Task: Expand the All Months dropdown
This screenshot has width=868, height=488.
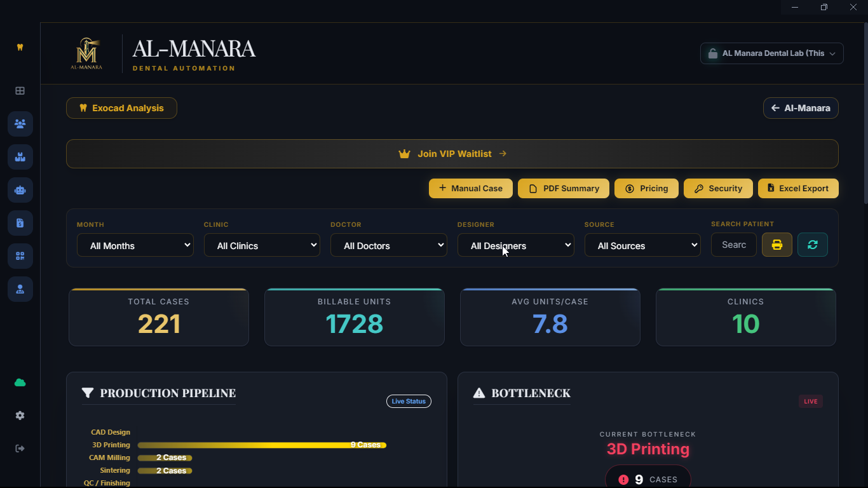Action: [135, 245]
